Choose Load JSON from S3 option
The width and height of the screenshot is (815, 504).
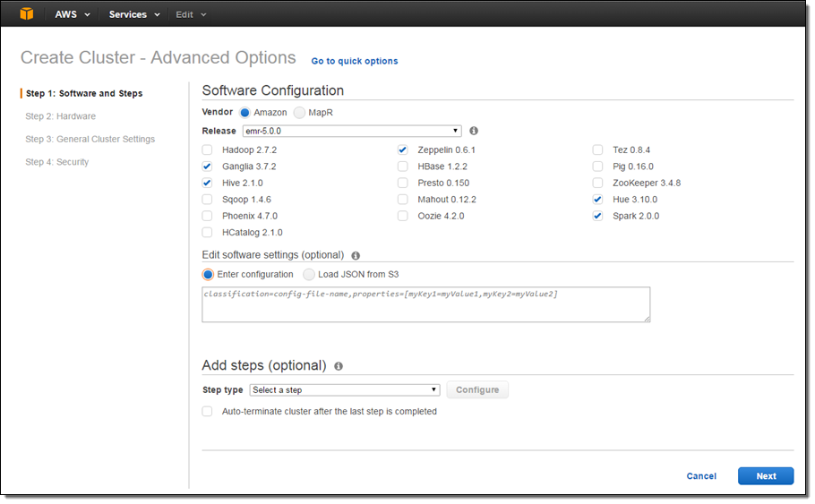point(309,275)
